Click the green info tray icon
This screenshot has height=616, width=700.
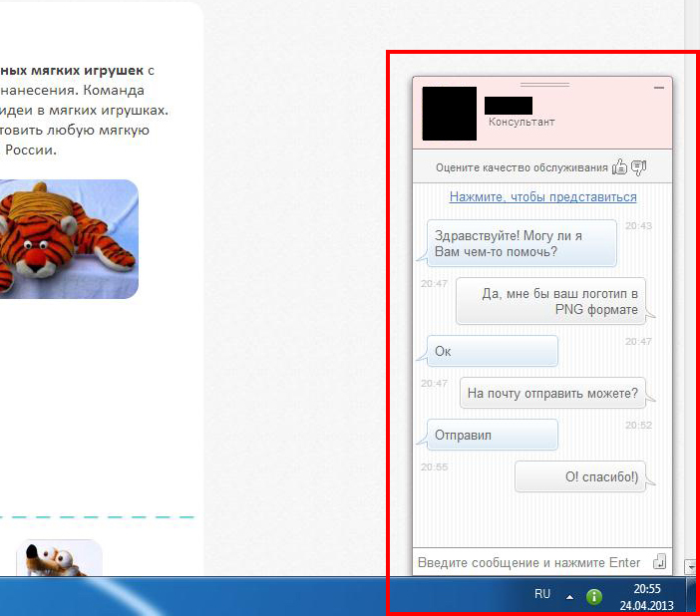[x=594, y=596]
